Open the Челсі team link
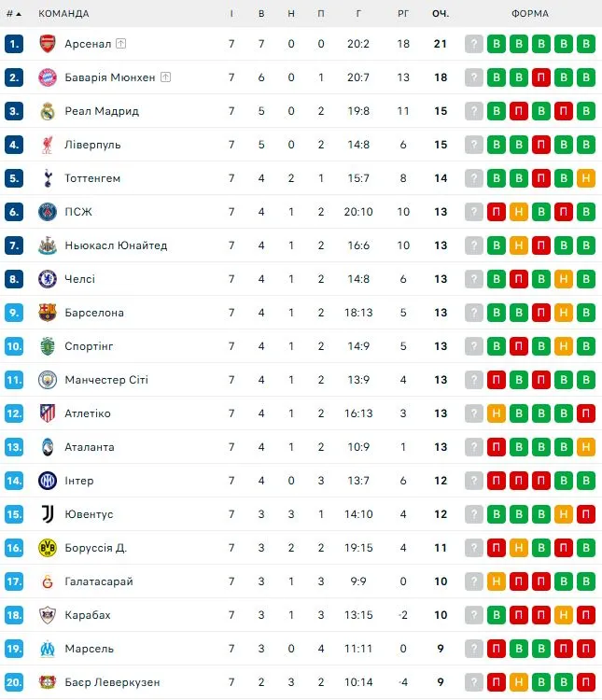The image size is (602, 700). [x=80, y=279]
